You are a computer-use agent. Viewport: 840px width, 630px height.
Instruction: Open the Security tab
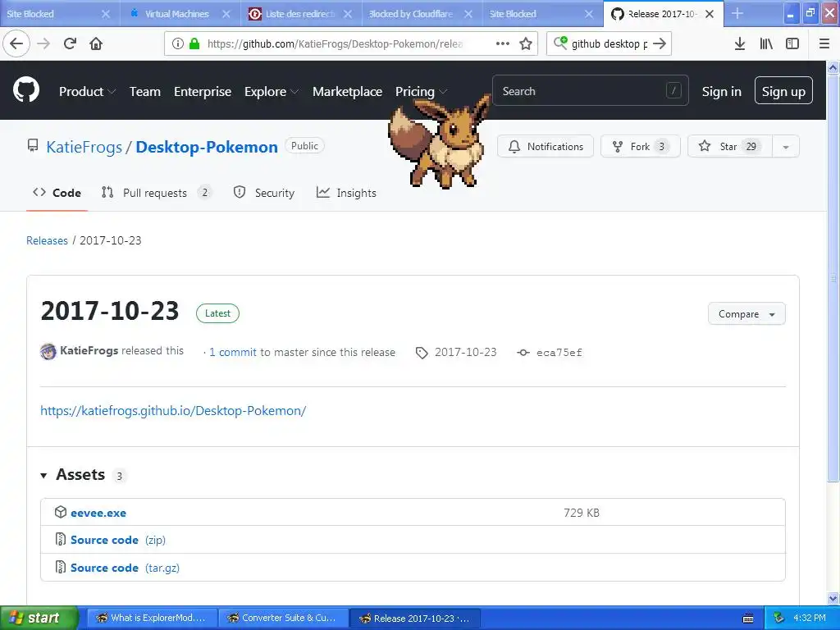click(x=264, y=193)
